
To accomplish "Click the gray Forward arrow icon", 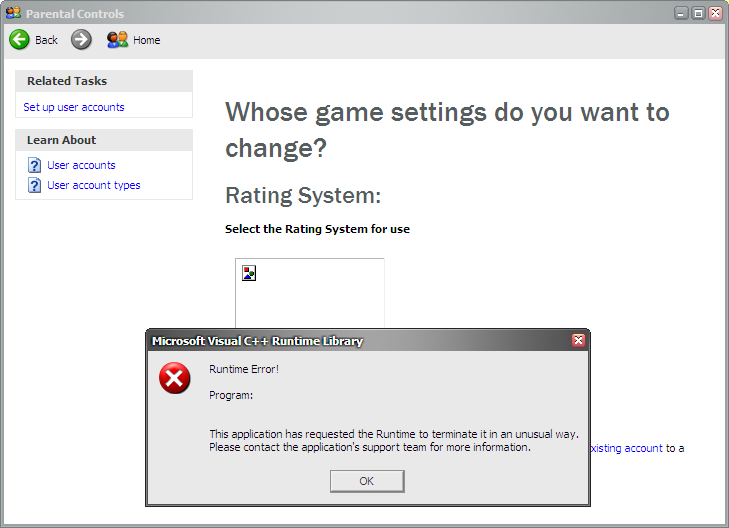I will (x=81, y=40).
